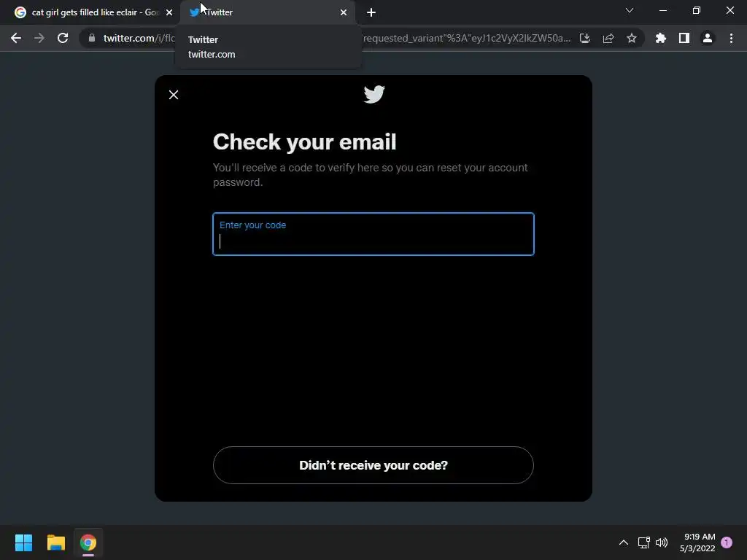Viewport: 747px width, 560px height.
Task: Go back to previous page
Action: [x=16, y=38]
